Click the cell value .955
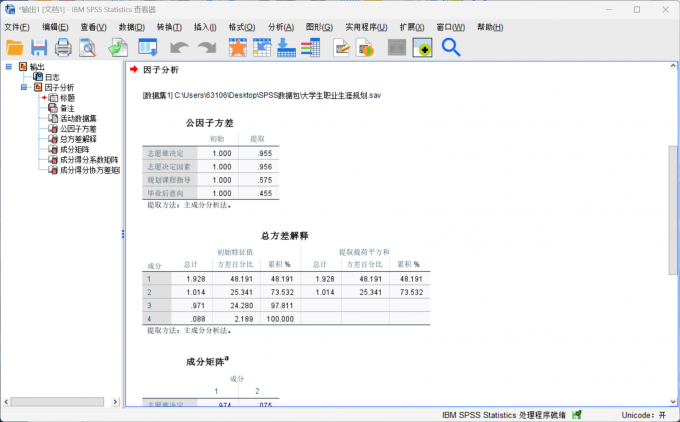Image resolution: width=680 pixels, height=422 pixels. pyautogui.click(x=265, y=154)
